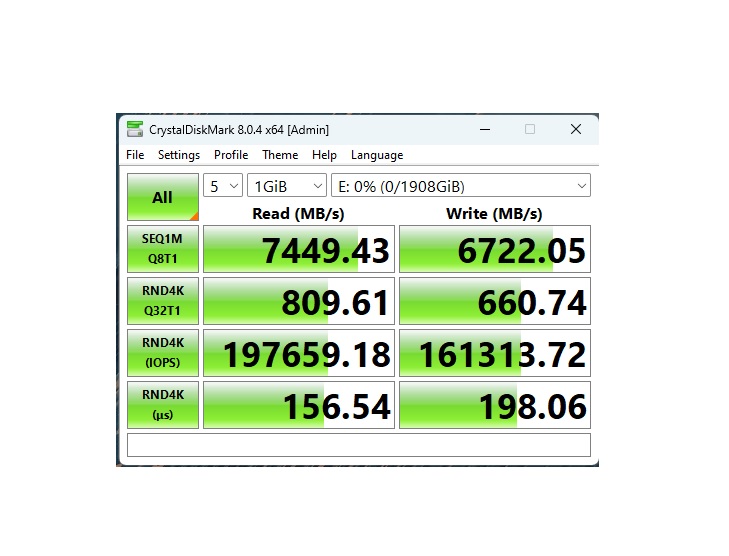729x556 pixels.
Task: Select the 660.74 random write result
Action: (x=495, y=301)
